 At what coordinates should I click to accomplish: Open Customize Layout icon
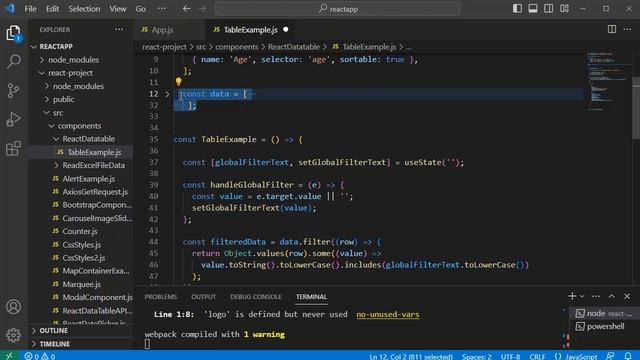click(564, 9)
